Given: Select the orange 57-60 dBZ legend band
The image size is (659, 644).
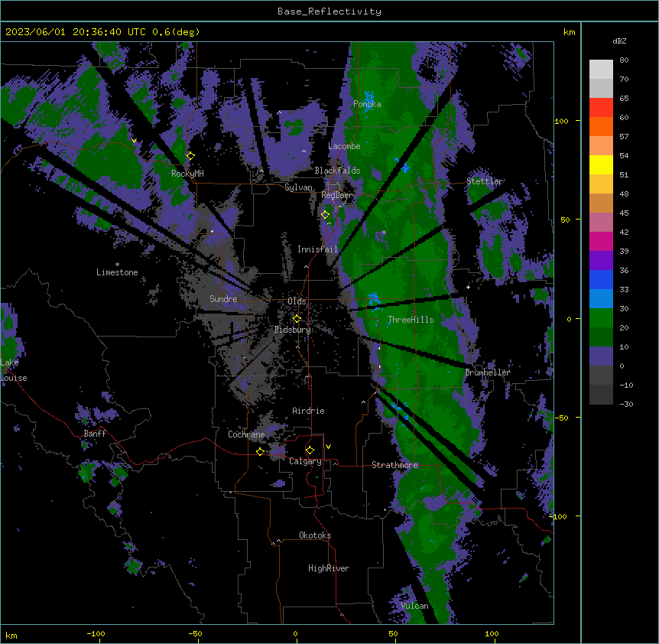Looking at the screenshot, I should click(x=601, y=126).
